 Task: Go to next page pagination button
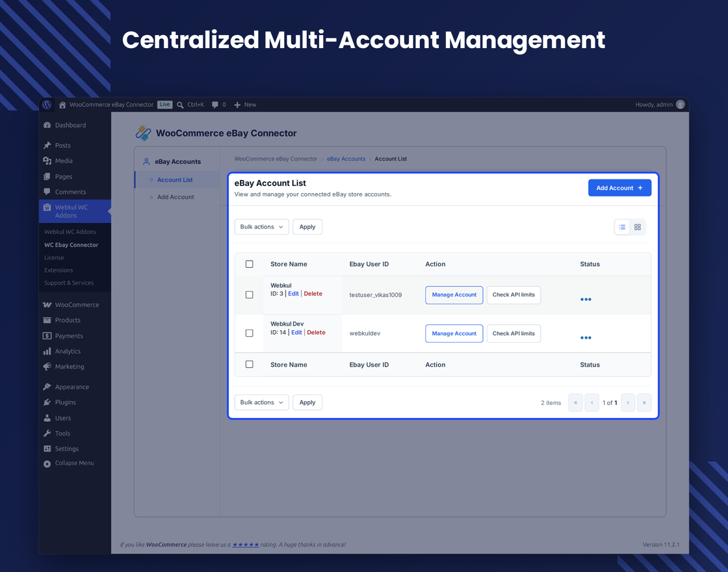tap(628, 402)
